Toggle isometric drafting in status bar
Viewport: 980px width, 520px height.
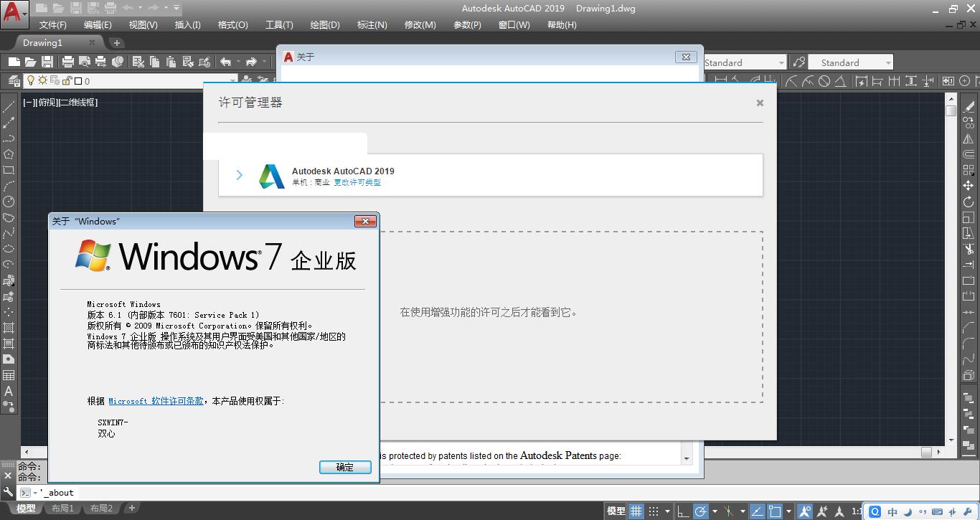pos(729,511)
